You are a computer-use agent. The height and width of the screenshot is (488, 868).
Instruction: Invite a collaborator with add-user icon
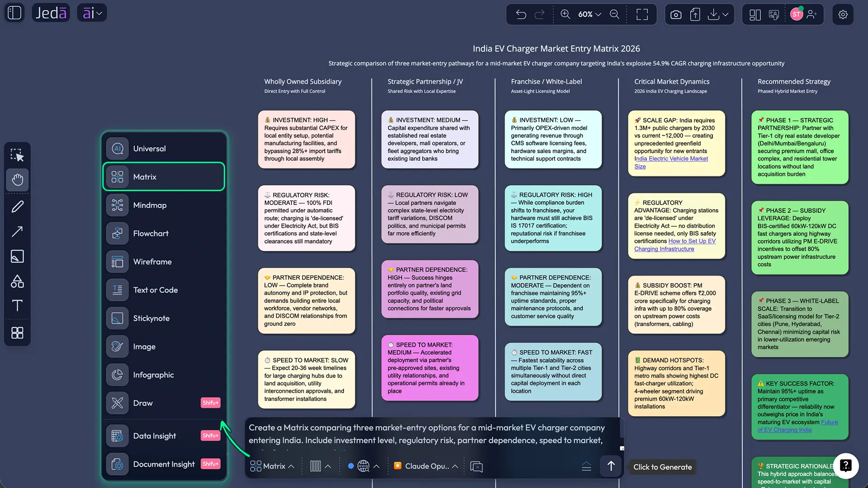pos(812,14)
